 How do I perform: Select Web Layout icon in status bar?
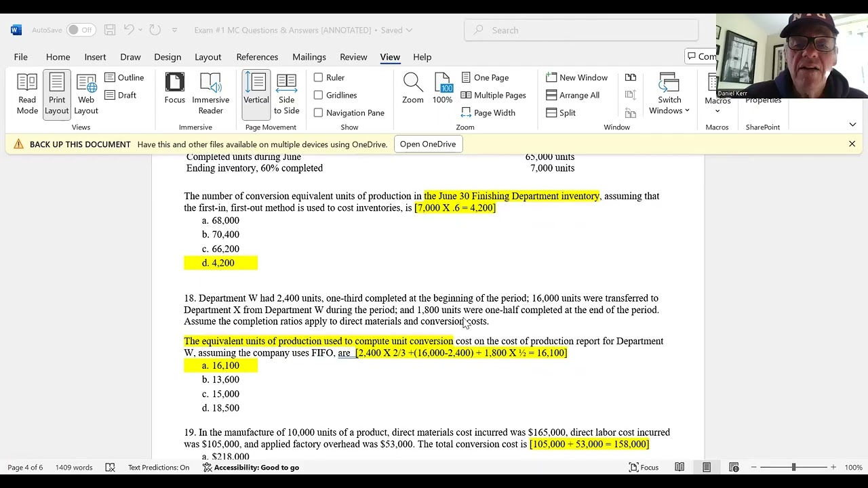(734, 467)
